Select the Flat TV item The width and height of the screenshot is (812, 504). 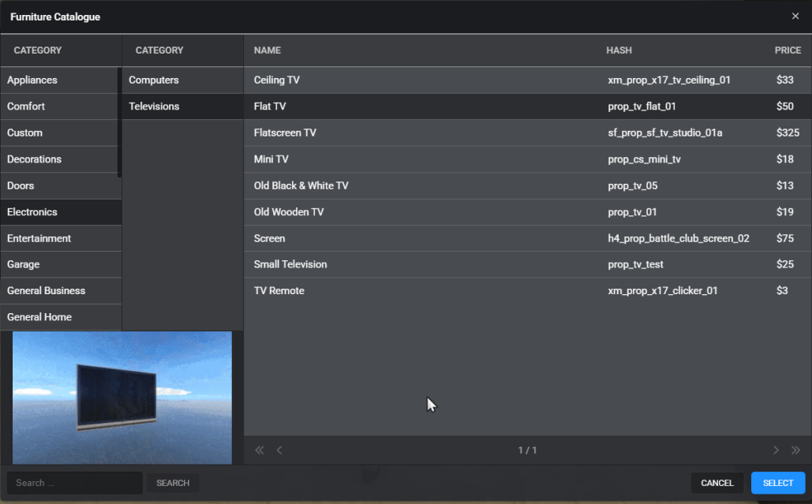coord(528,106)
